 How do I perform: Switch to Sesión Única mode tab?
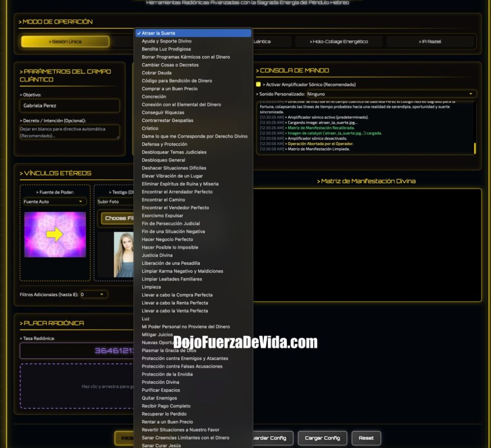pyautogui.click(x=65, y=41)
